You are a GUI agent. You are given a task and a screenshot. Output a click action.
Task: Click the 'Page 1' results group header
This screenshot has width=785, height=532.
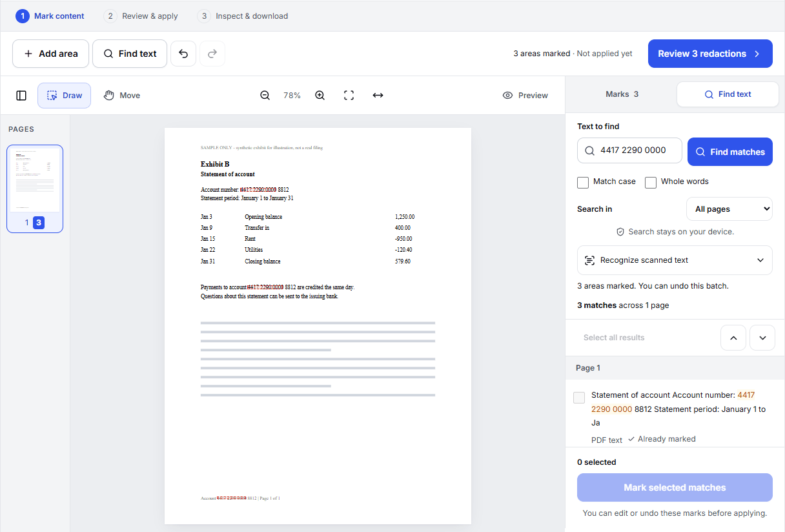click(x=588, y=368)
